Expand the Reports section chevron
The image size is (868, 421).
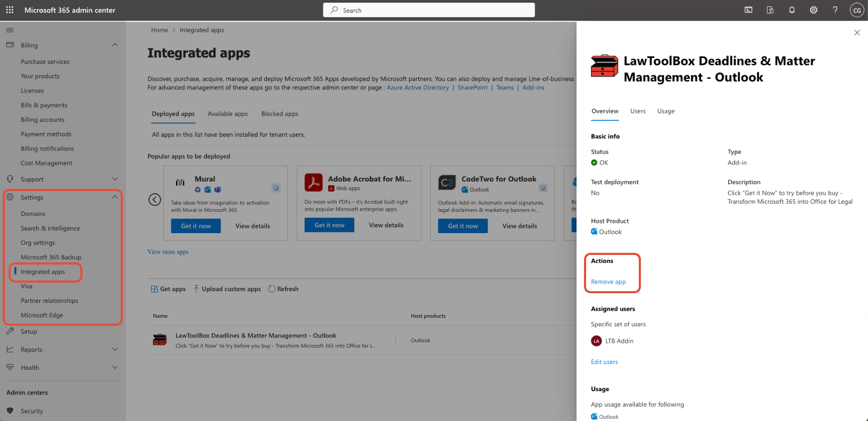(x=115, y=349)
